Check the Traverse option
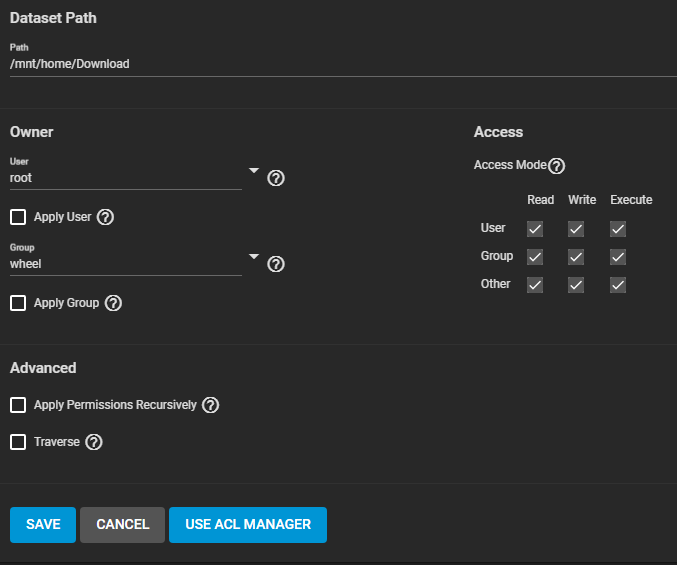 pyautogui.click(x=18, y=442)
